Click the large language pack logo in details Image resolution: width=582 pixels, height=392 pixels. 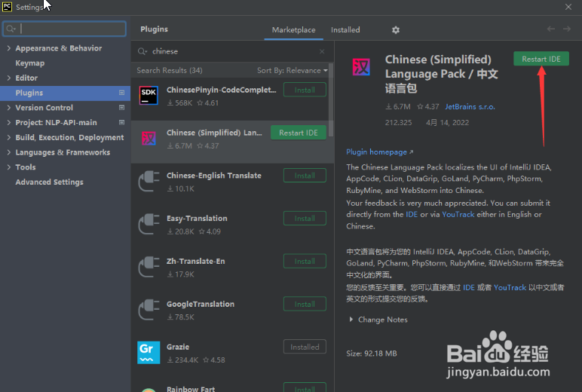coord(361,67)
